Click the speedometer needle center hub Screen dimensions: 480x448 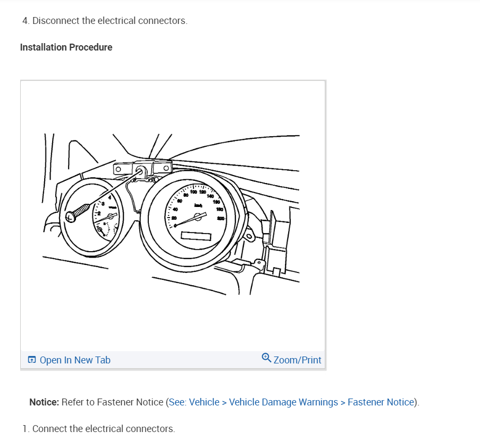coord(198,217)
